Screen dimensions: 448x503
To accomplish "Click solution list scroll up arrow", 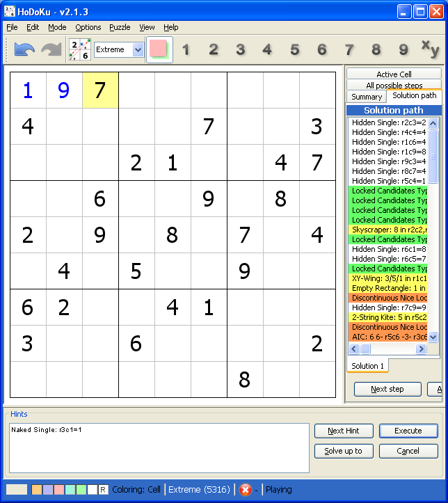I will 433,123.
